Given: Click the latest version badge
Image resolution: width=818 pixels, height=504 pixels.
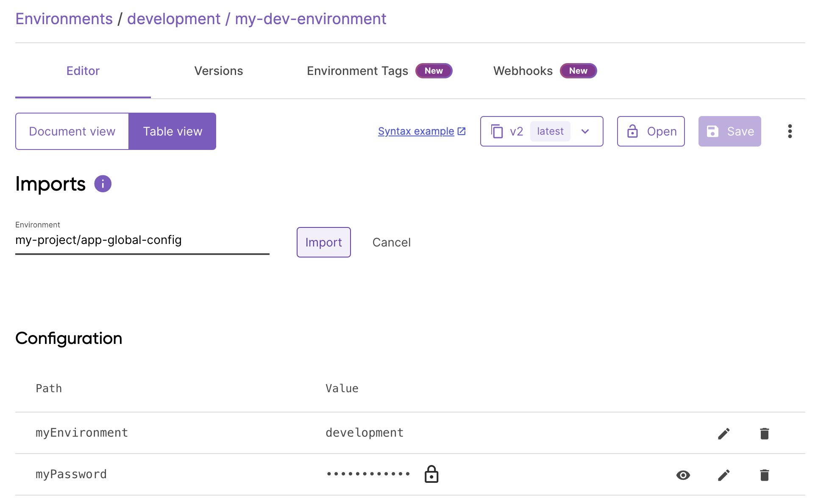Looking at the screenshot, I should [x=550, y=131].
